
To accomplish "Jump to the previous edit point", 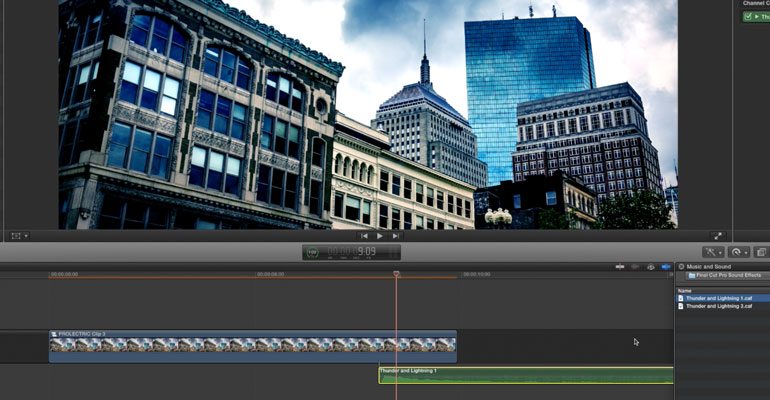I will (364, 236).
